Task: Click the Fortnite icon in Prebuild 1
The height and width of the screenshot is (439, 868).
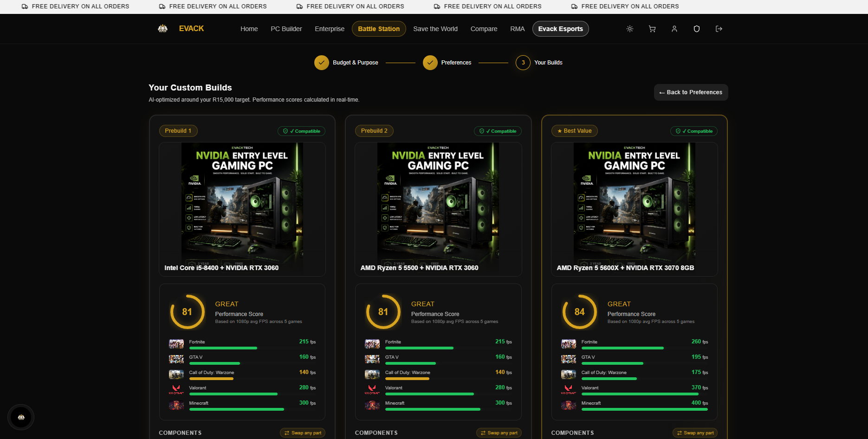Action: coord(176,344)
